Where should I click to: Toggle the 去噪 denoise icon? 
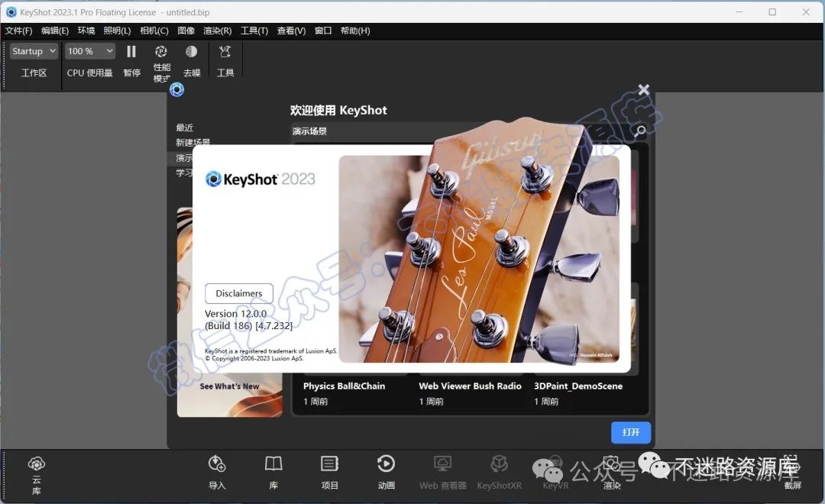192,52
